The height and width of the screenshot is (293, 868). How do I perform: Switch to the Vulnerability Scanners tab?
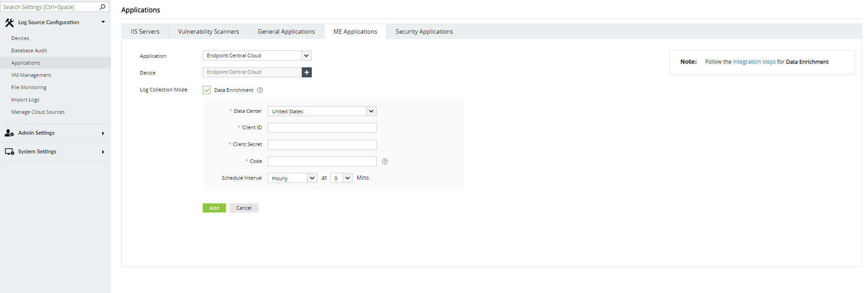(x=209, y=31)
